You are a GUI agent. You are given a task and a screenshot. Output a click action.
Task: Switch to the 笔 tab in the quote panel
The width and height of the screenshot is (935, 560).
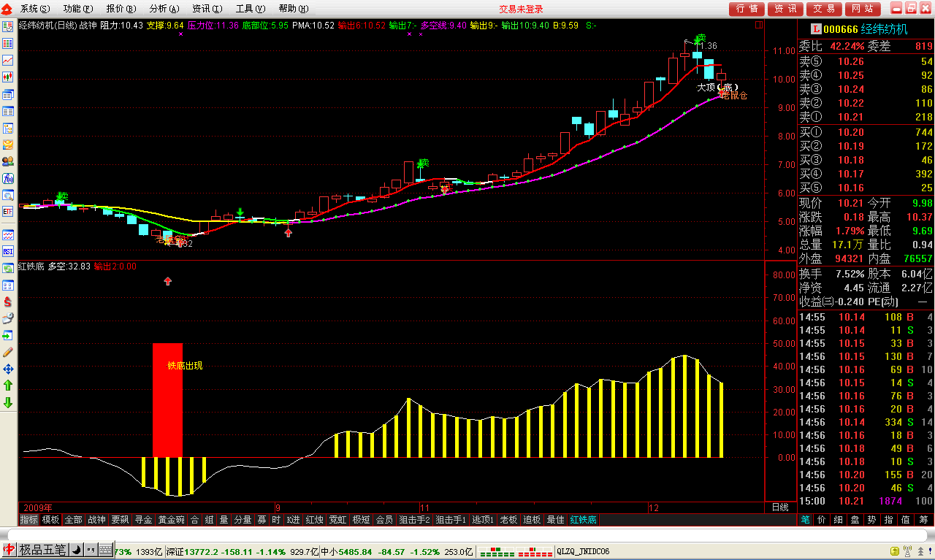point(805,520)
